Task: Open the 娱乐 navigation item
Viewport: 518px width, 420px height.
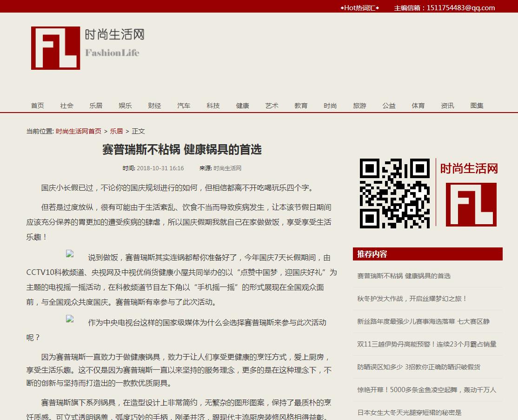Action: [x=125, y=106]
